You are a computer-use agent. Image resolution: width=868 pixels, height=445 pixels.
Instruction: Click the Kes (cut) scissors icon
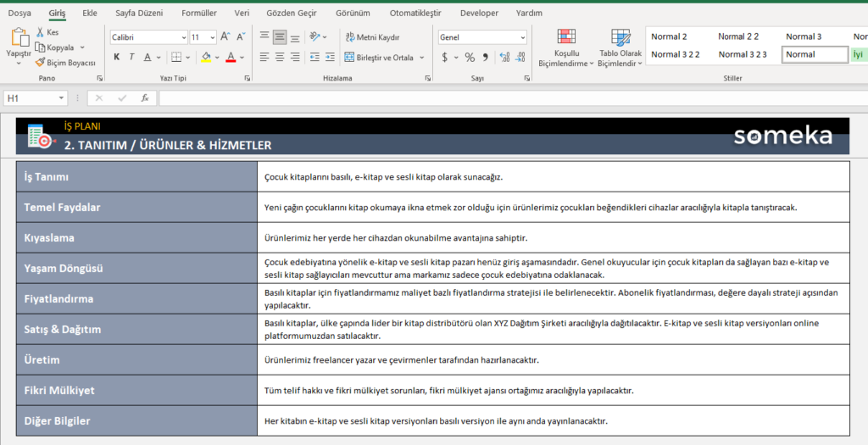[x=40, y=32]
